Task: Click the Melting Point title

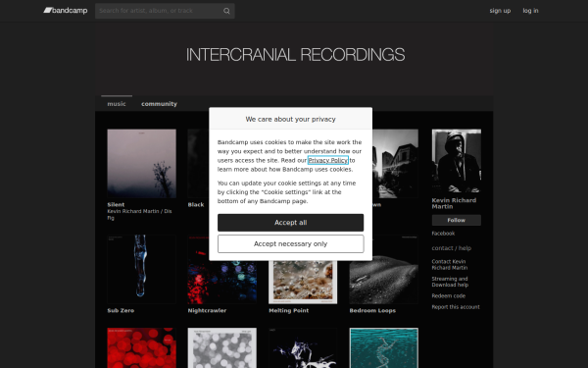Action: [x=289, y=310]
